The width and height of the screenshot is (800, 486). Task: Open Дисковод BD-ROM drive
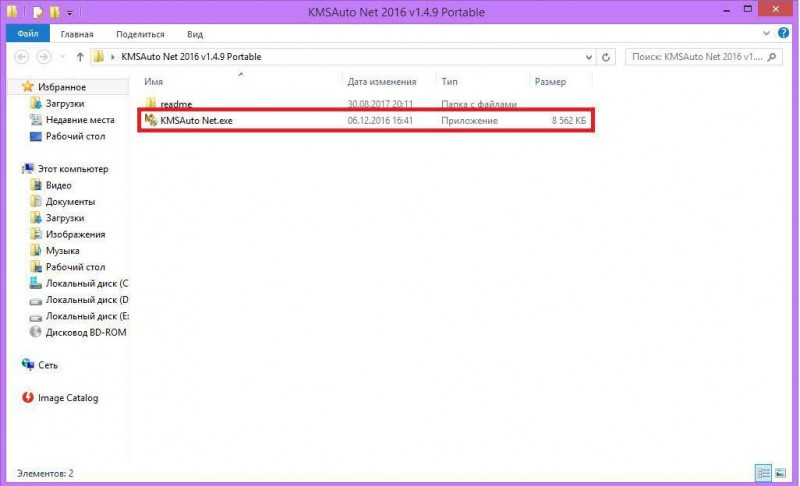pos(86,332)
